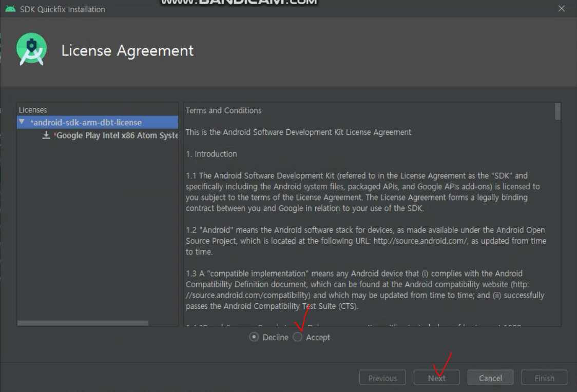Click the Android Studio logo in header

click(32, 49)
